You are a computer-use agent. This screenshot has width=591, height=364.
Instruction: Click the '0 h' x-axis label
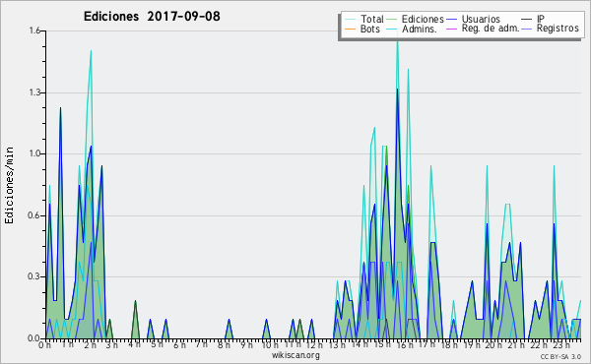click(44, 344)
